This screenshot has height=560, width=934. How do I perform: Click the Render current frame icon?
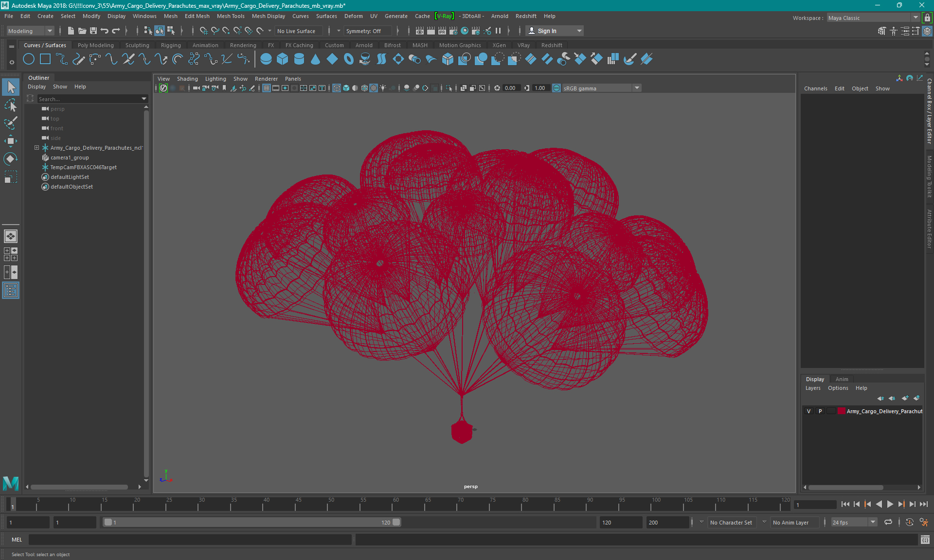click(x=431, y=31)
